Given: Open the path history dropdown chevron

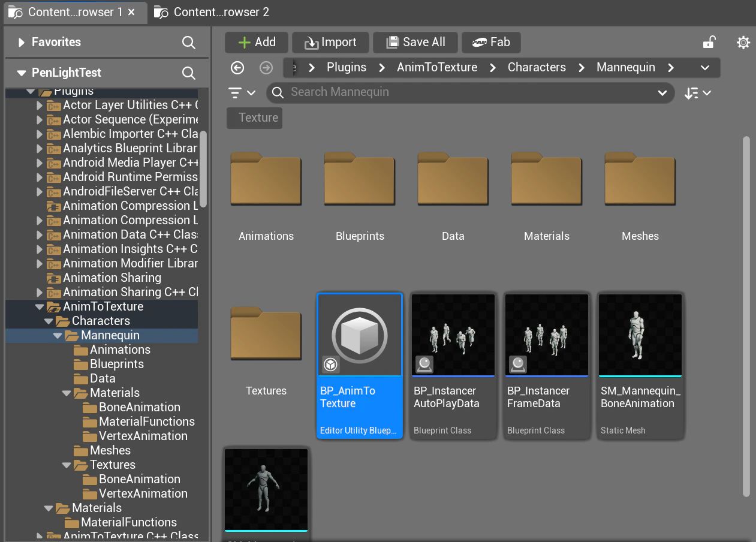Looking at the screenshot, I should tap(705, 68).
